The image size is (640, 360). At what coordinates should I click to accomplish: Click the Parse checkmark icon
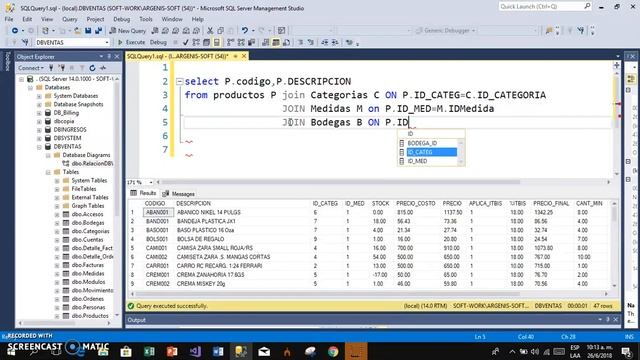point(186,42)
